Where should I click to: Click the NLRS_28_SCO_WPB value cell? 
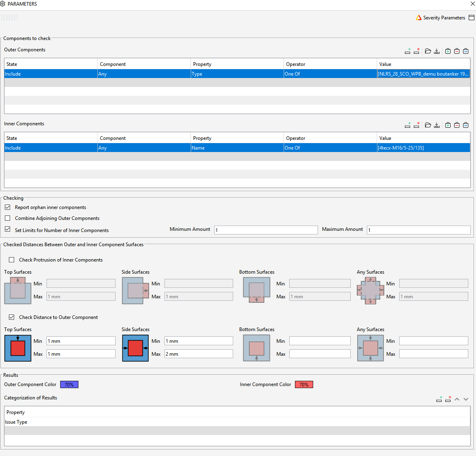pyautogui.click(x=423, y=74)
